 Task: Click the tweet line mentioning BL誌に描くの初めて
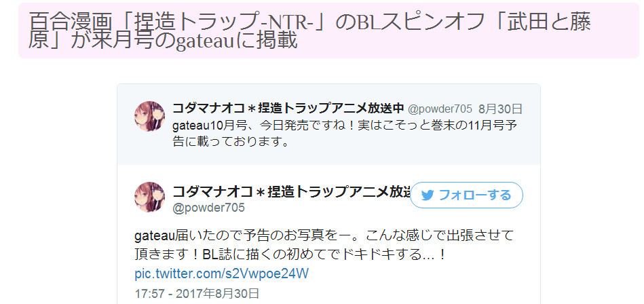[x=290, y=254]
